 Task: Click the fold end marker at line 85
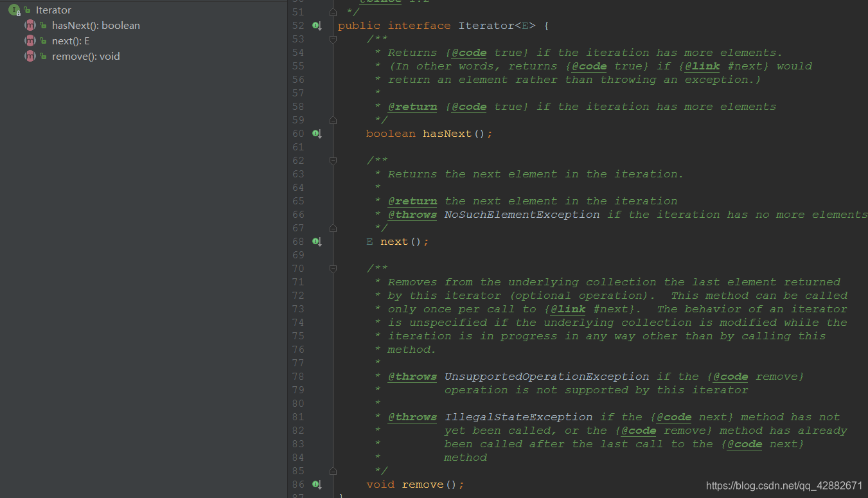point(333,471)
